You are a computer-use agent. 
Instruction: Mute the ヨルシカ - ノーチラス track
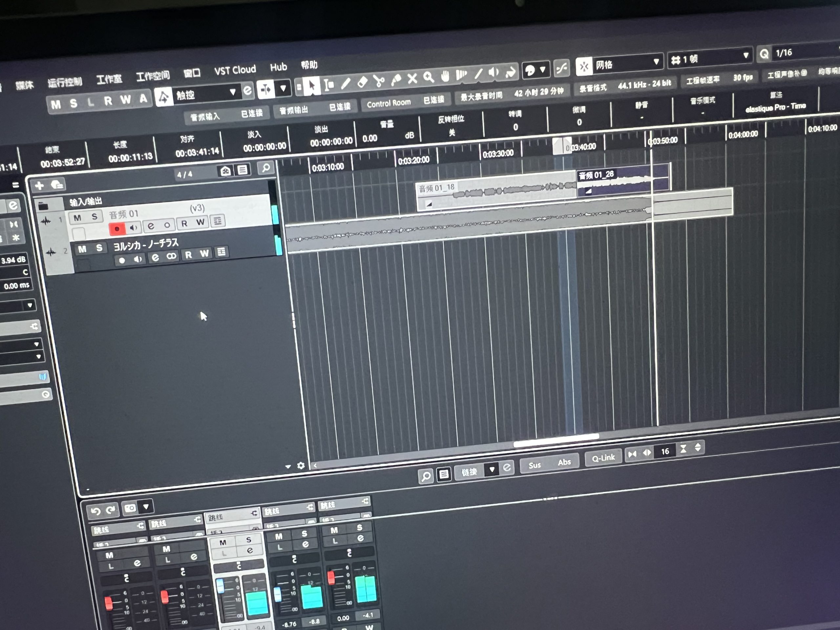click(82, 249)
